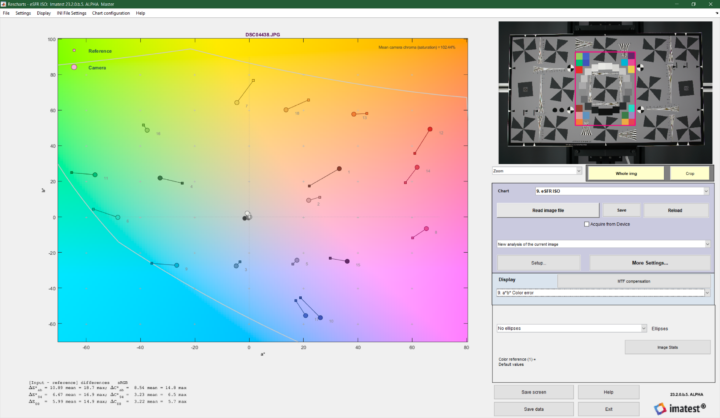720x418 pixels.
Task: Click the Save screen button
Action: coord(534,392)
